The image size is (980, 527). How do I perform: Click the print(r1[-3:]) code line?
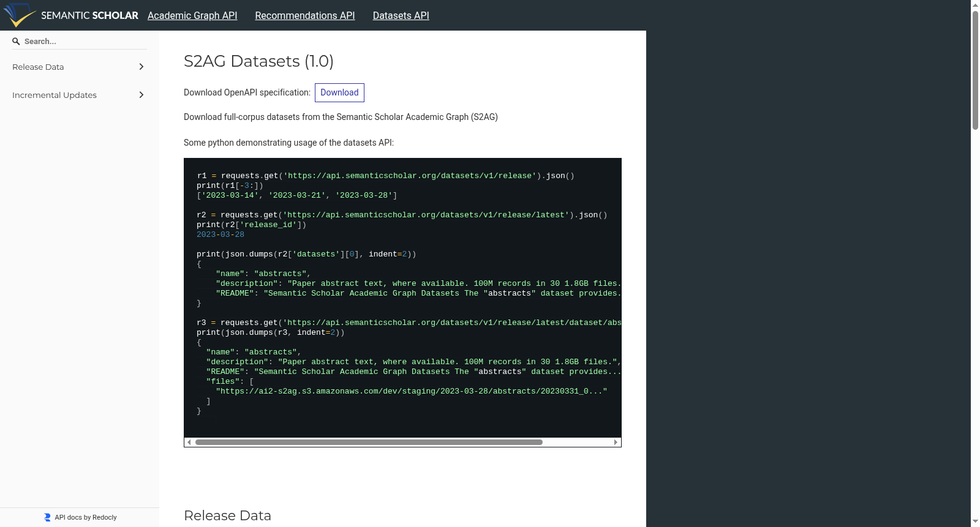pos(230,185)
